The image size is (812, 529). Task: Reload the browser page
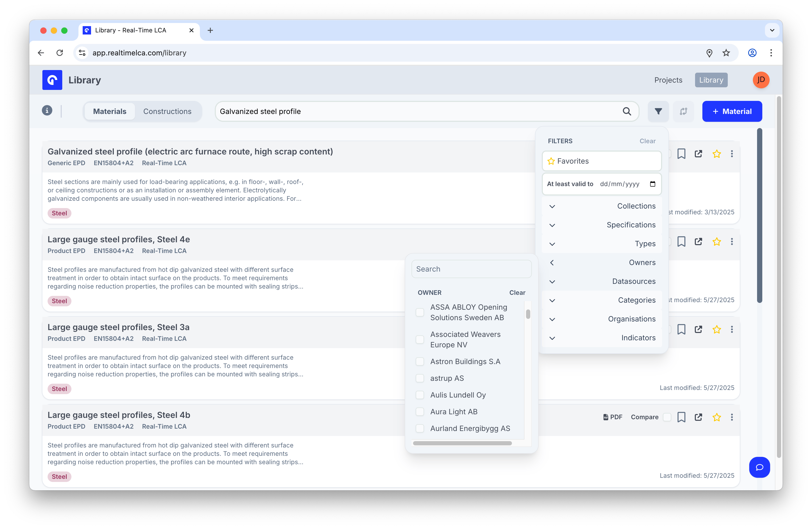coord(60,53)
